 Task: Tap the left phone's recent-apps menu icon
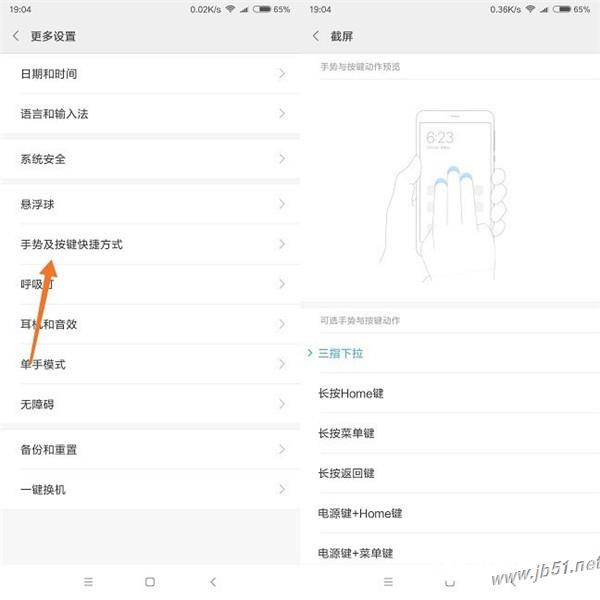pos(88,582)
